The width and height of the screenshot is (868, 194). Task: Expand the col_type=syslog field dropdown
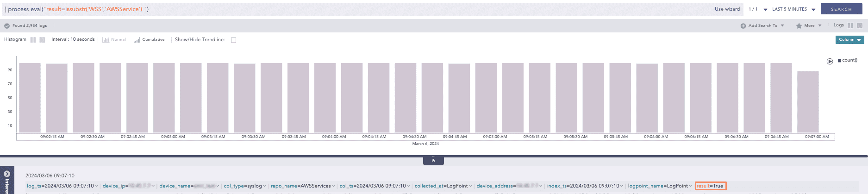(x=265, y=186)
